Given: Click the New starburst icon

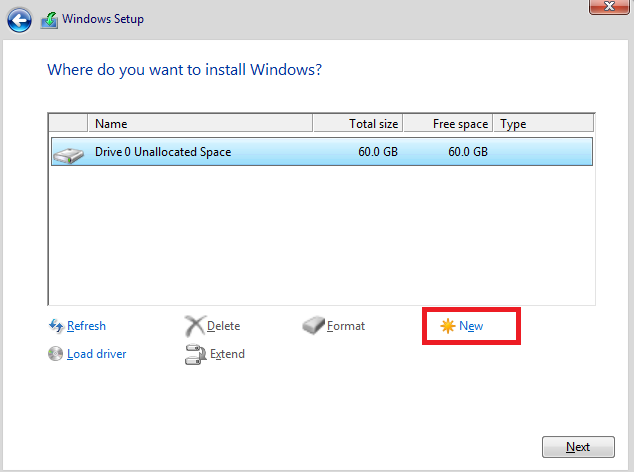Looking at the screenshot, I should (448, 326).
